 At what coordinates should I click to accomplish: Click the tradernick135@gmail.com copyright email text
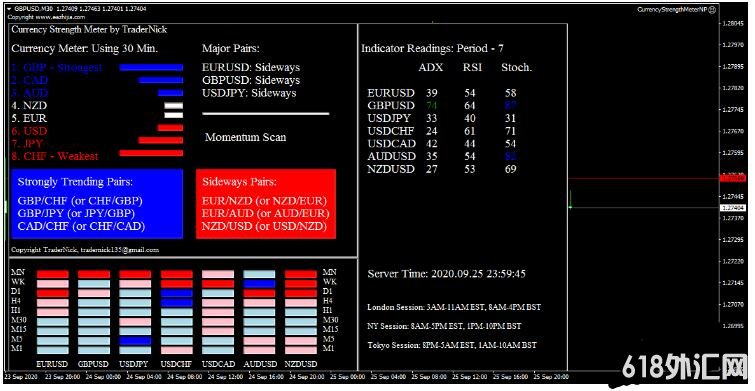pyautogui.click(x=119, y=250)
